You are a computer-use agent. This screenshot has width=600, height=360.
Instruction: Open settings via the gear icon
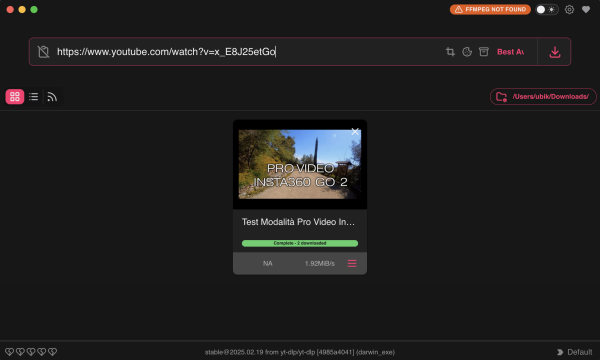pyautogui.click(x=569, y=10)
